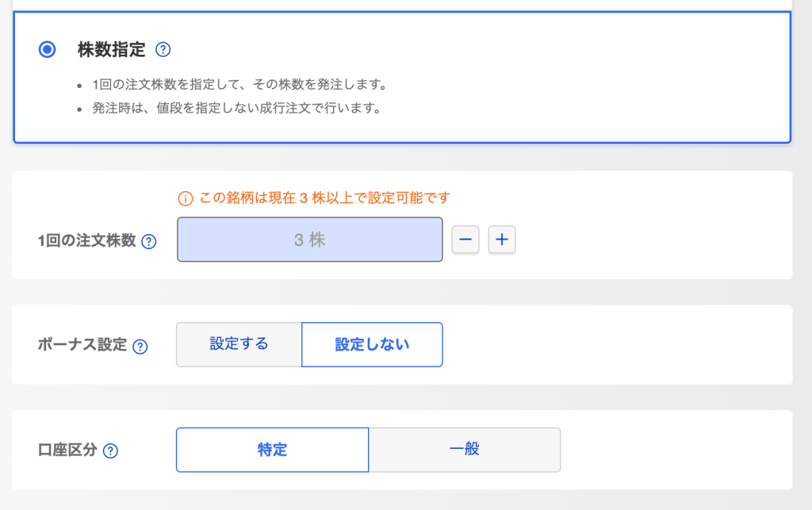Increase share count with plus button

[501, 240]
